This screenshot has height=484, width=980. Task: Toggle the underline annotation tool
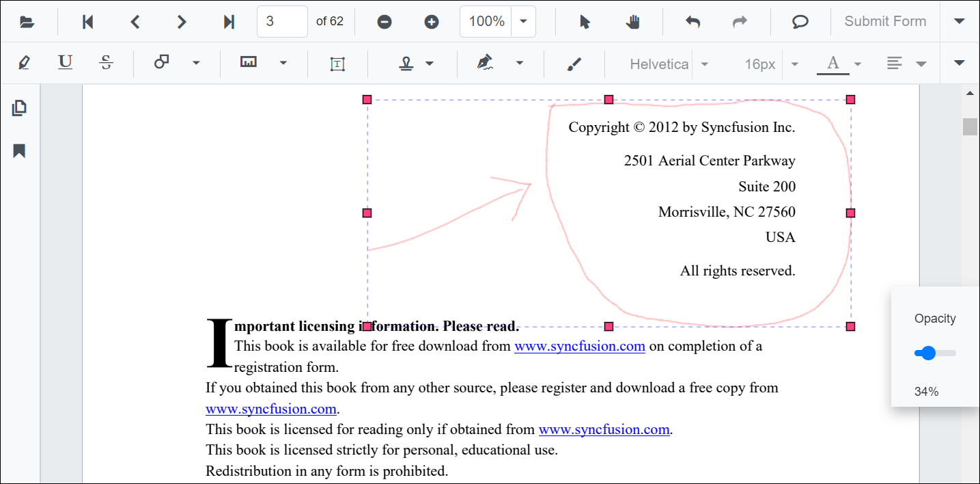[65, 63]
